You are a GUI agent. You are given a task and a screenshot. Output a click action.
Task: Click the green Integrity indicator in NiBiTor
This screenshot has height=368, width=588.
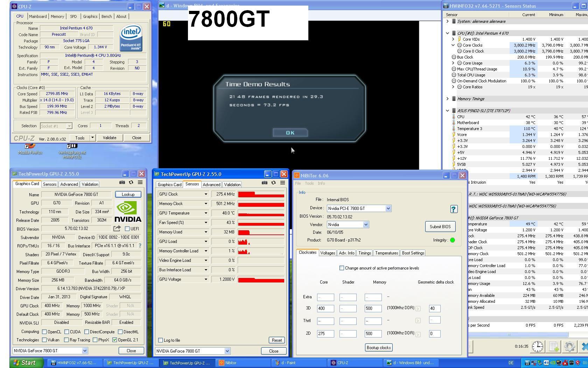coord(453,240)
